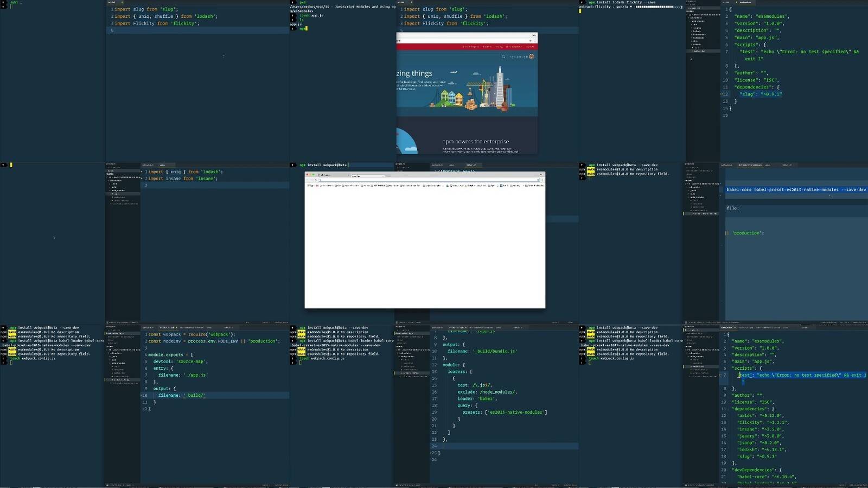Click the line "import { uniq } from 'lodash';"
This screenshot has height=488, width=868.
186,172
